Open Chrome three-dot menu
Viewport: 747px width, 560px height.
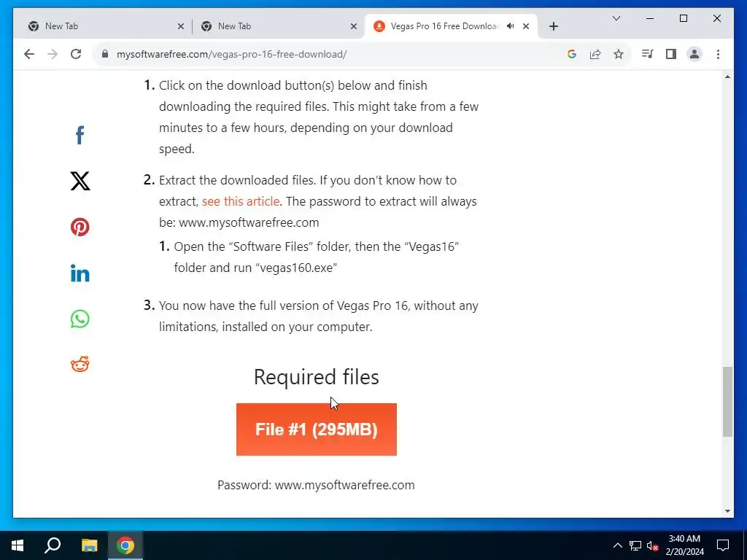(718, 54)
